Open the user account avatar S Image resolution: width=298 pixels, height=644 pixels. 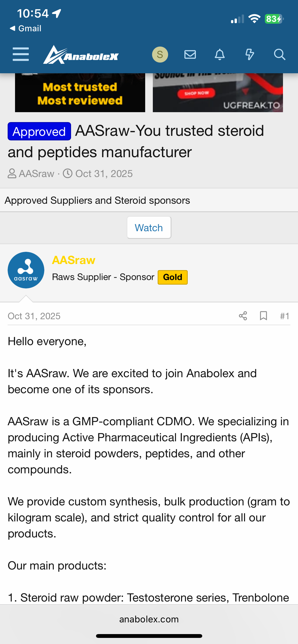coord(160,54)
